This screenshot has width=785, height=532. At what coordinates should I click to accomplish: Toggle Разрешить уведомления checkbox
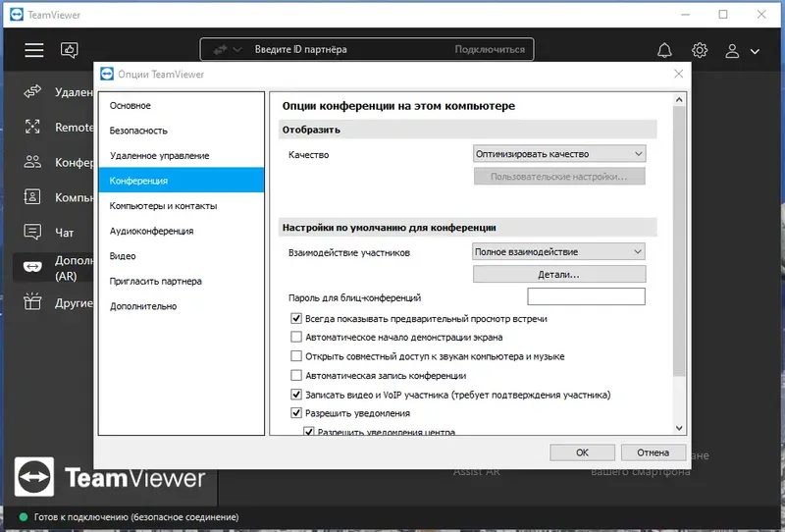[296, 413]
